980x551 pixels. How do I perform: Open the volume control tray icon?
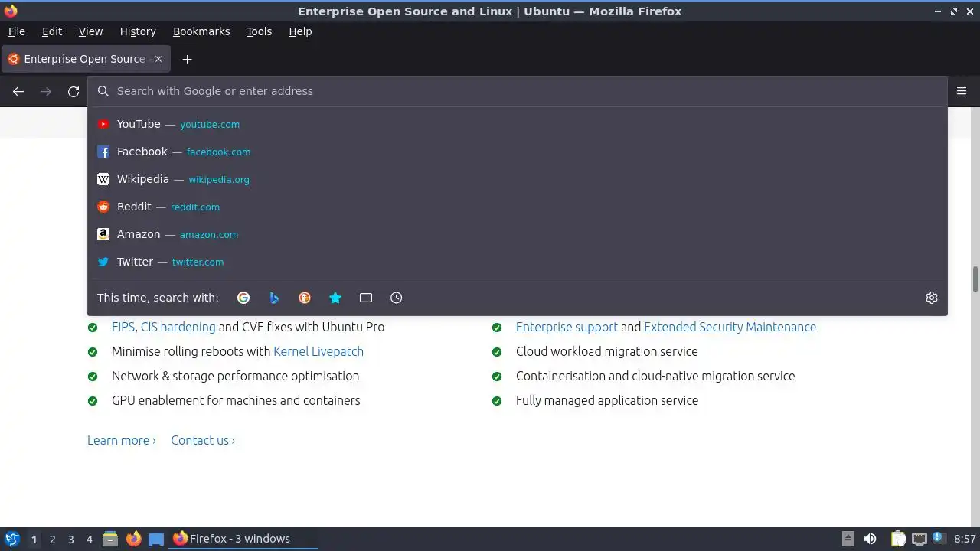coord(870,539)
